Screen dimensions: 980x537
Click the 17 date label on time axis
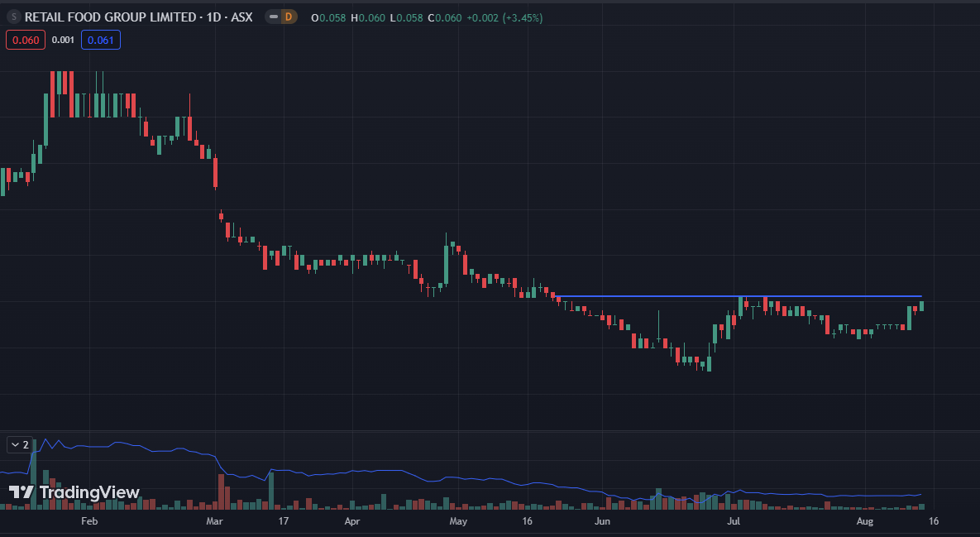(283, 520)
